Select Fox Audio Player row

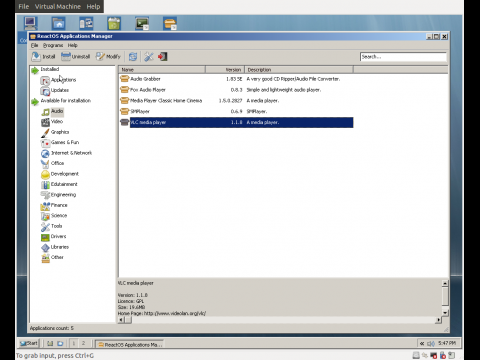(236, 90)
